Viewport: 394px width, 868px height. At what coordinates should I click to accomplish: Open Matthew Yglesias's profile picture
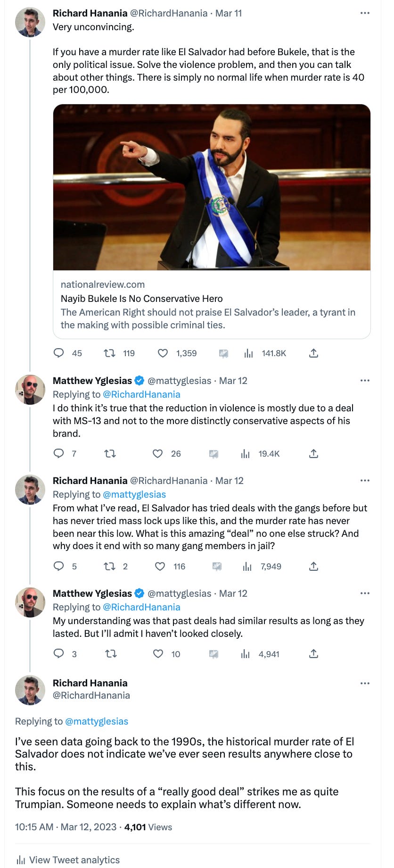[x=31, y=390]
